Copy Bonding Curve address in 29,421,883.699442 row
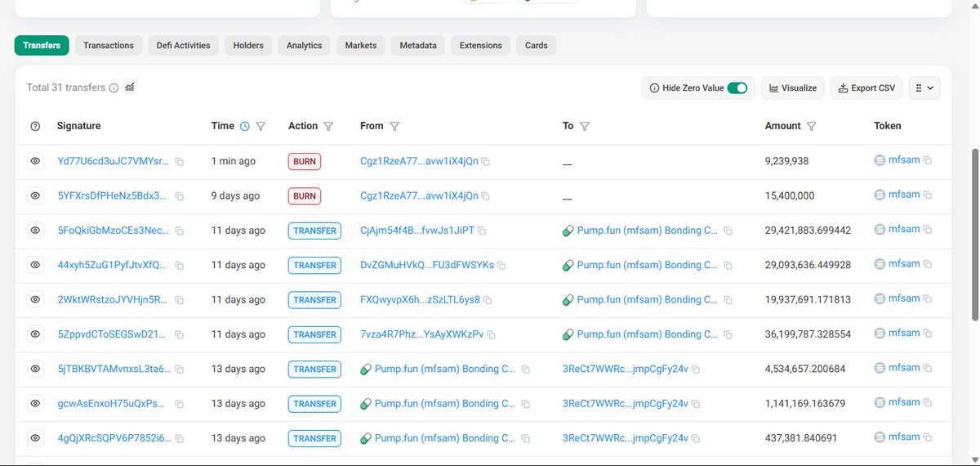This screenshot has width=980, height=466. [728, 231]
